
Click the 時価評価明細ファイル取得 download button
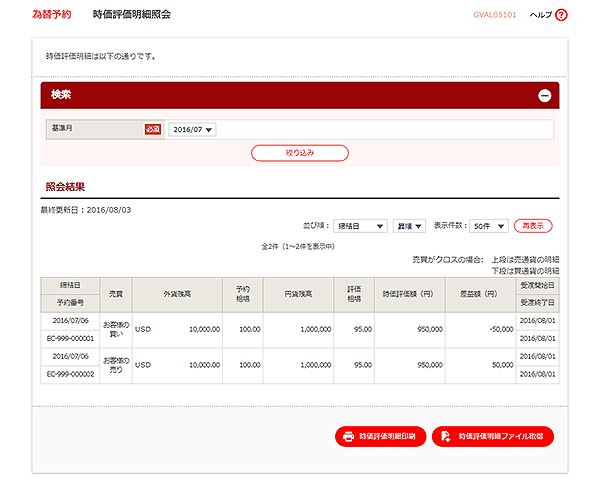coord(493,436)
